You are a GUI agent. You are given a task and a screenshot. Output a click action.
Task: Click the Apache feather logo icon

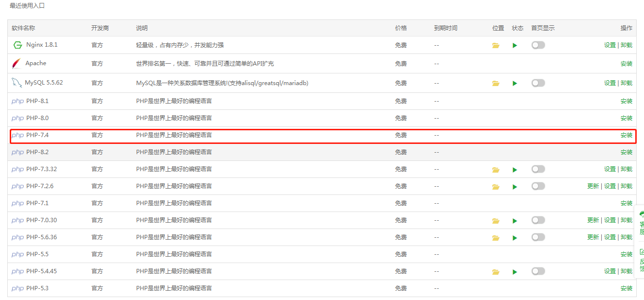point(17,63)
